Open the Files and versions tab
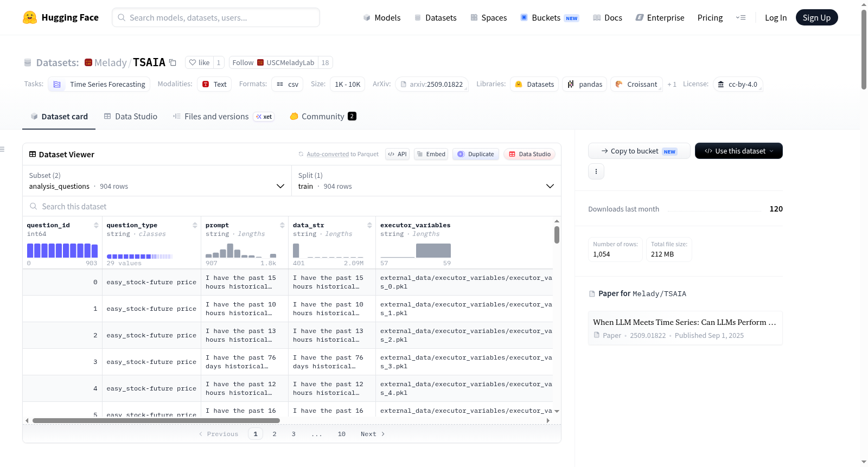The width and height of the screenshot is (868, 467). tap(223, 117)
